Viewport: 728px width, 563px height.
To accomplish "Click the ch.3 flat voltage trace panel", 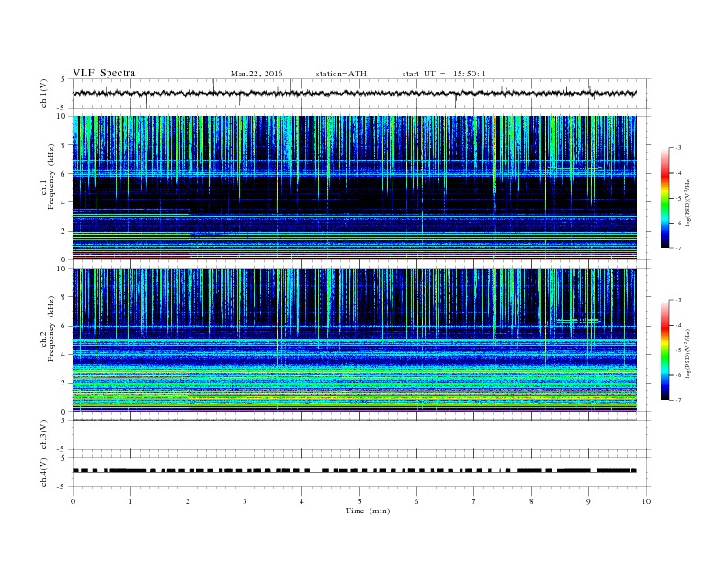I will click(361, 435).
